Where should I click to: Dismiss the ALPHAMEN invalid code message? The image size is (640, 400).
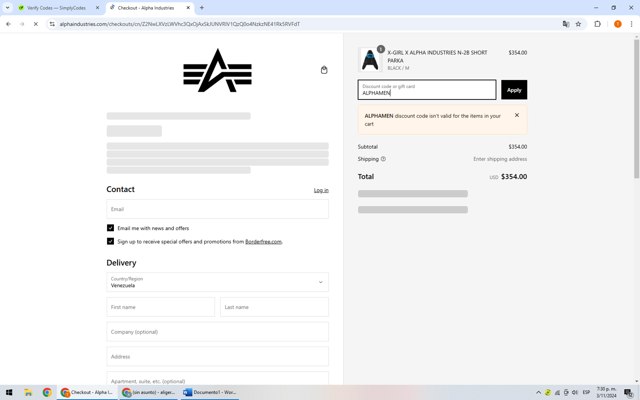click(x=517, y=115)
